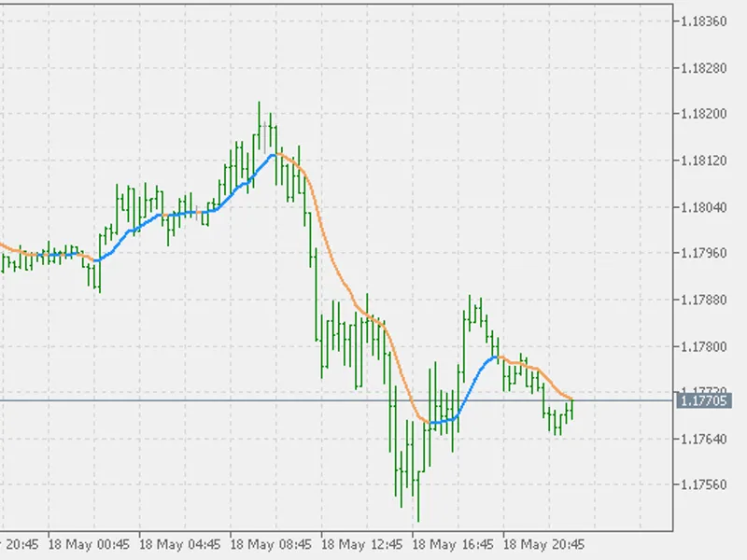Click the 1.18360 price scale label
This screenshot has width=747, height=560.
point(704,21)
